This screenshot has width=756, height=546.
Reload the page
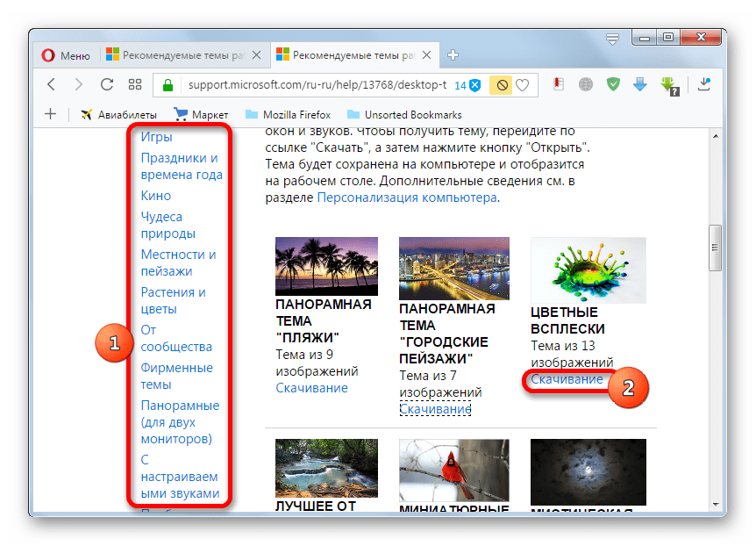pos(106,84)
